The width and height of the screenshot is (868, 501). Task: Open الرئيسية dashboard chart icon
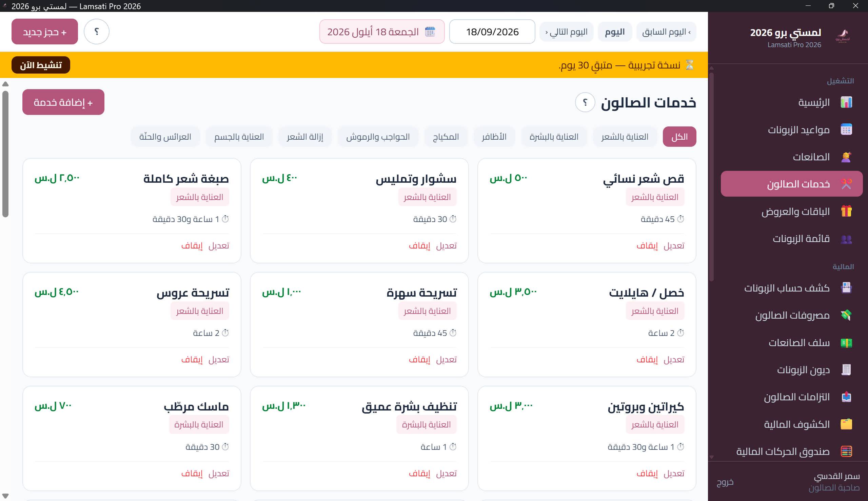click(846, 102)
